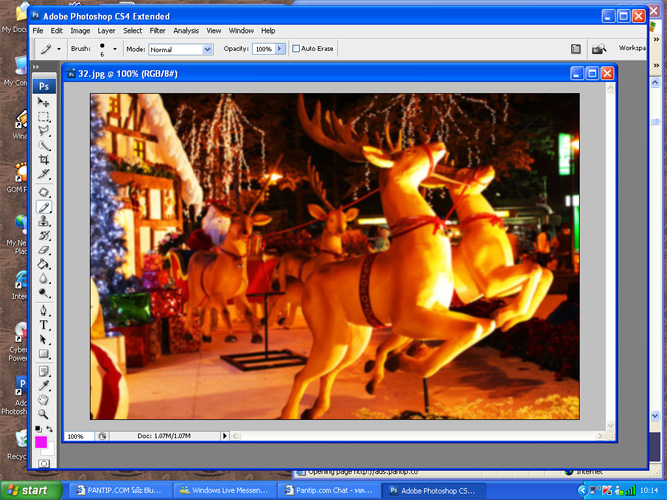Screen dimensions: 667x500
Task: Select the Eyedropper tool
Action: 43,386
